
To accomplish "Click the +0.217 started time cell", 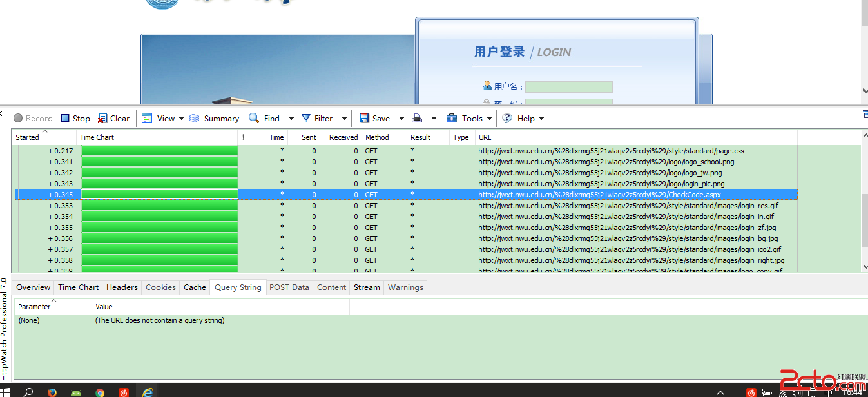I will point(61,151).
